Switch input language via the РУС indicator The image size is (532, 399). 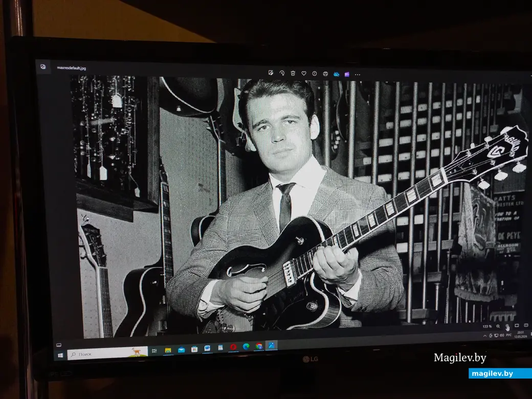point(508,336)
